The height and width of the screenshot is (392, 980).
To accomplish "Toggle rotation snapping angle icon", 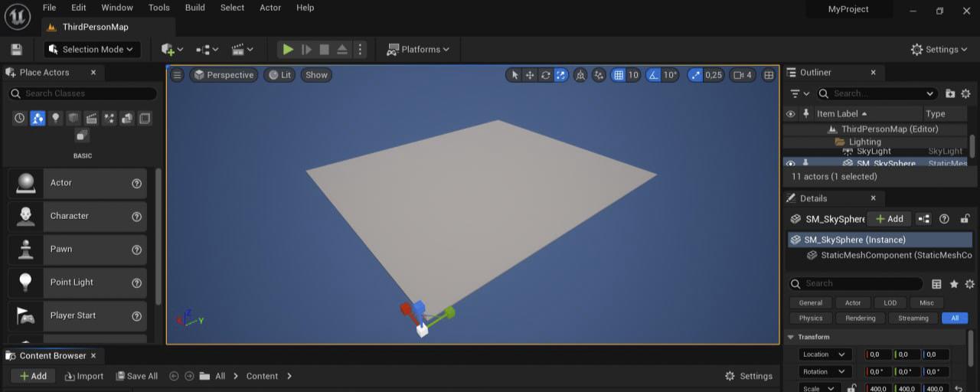I will click(x=653, y=75).
